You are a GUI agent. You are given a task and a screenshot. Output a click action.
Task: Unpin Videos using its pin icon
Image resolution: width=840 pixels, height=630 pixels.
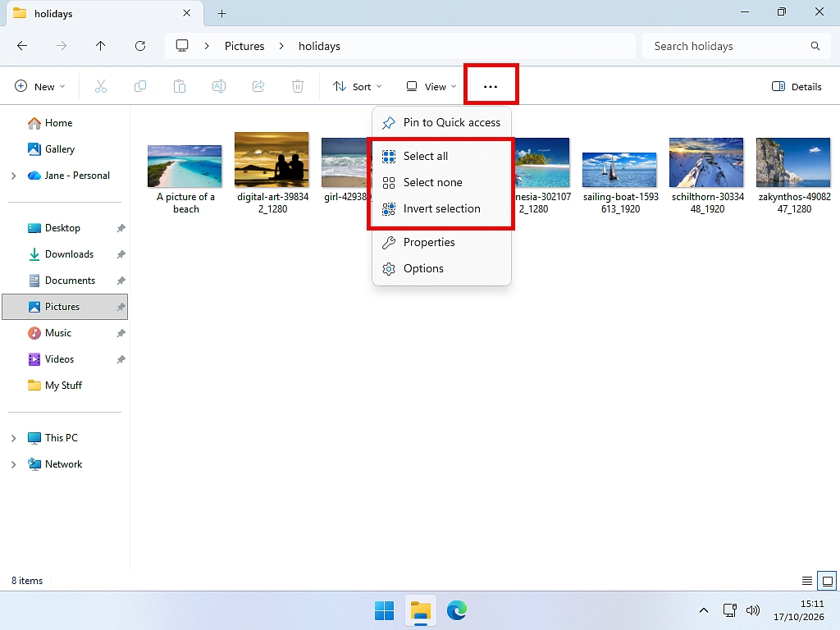pyautogui.click(x=121, y=359)
